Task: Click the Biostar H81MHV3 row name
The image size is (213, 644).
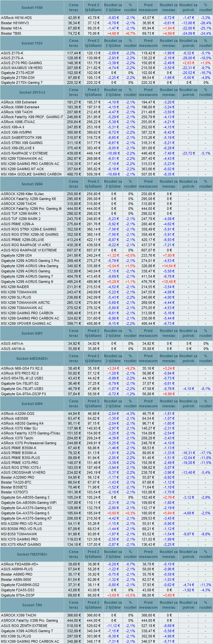Action: [15, 23]
